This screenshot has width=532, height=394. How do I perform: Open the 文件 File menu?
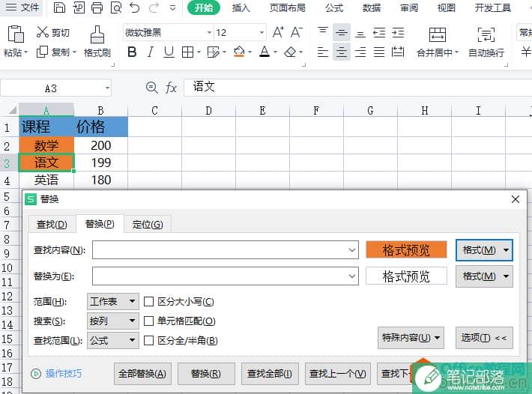[22, 7]
